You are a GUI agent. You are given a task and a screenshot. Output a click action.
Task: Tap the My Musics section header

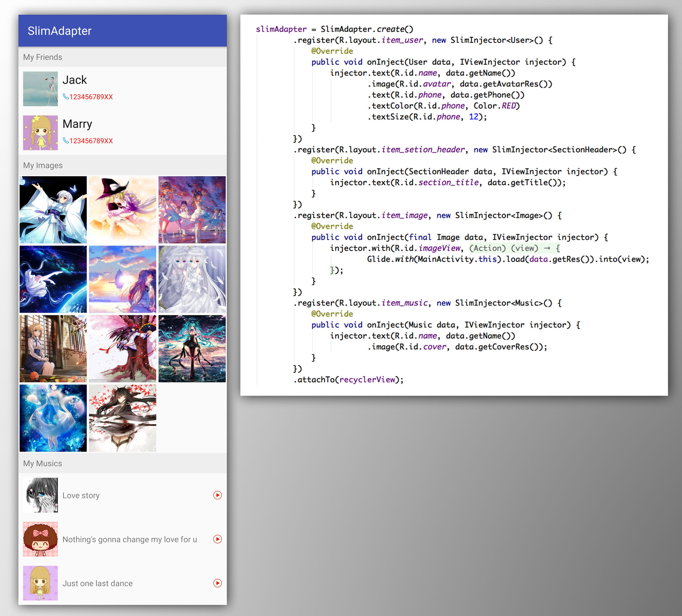43,463
